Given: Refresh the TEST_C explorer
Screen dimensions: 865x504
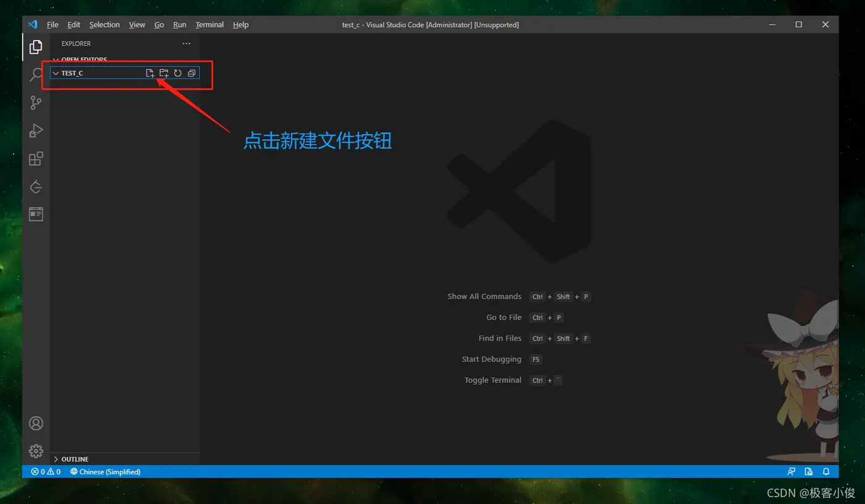Looking at the screenshot, I should (x=177, y=73).
